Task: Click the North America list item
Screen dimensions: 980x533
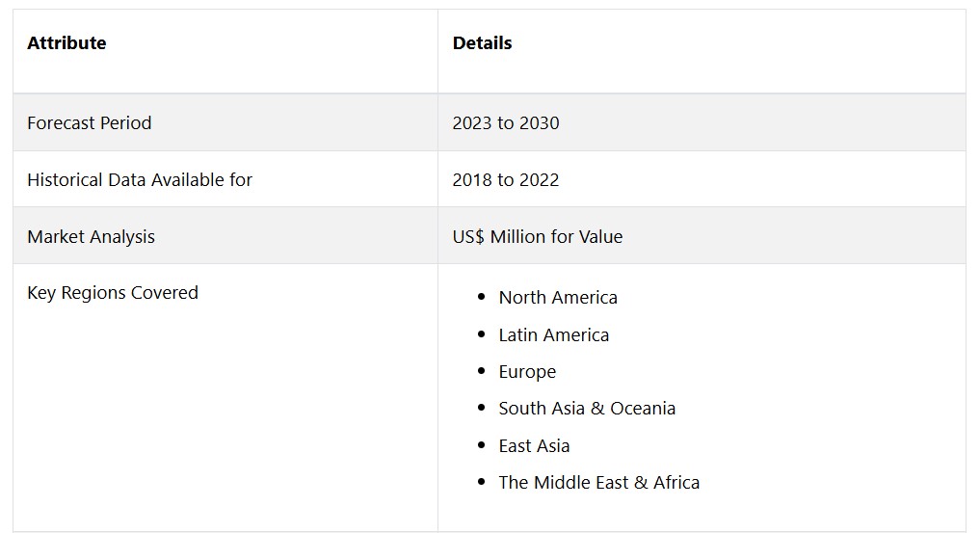Action: 558,298
